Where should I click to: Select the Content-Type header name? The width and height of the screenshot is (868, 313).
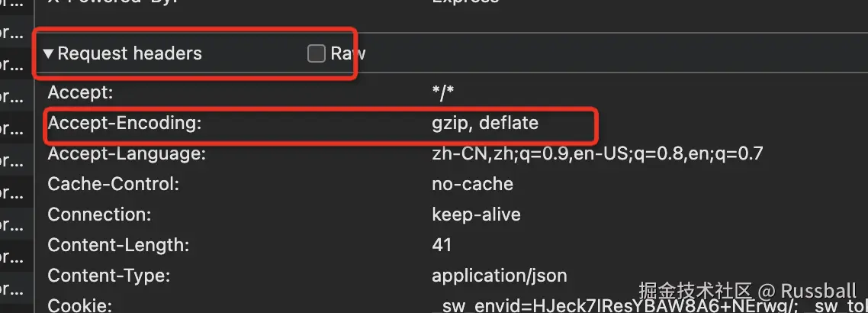pos(108,276)
